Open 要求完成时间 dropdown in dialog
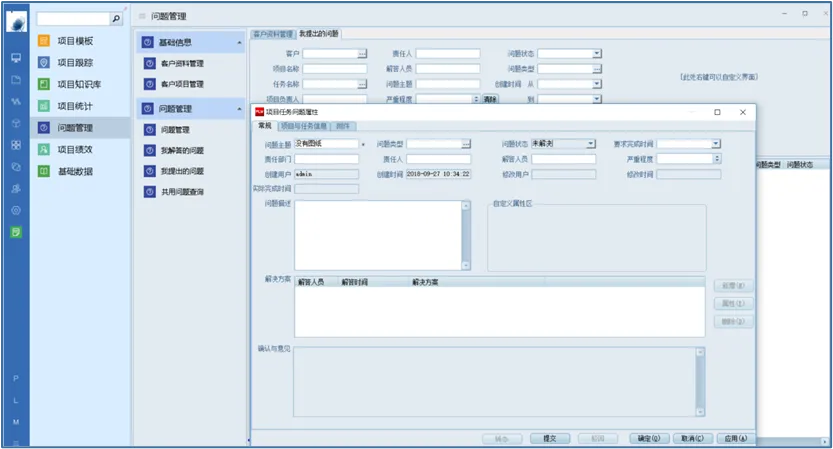Screen dimensions: 833x449 coord(716,143)
